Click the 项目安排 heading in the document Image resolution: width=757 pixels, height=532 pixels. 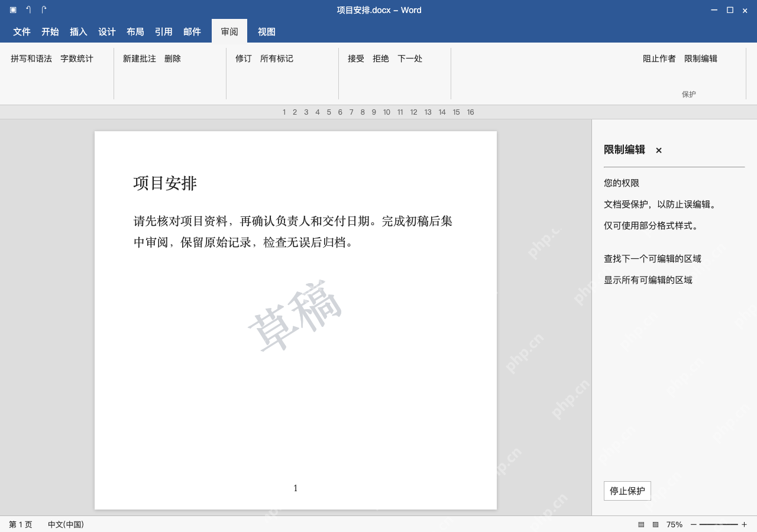point(165,183)
